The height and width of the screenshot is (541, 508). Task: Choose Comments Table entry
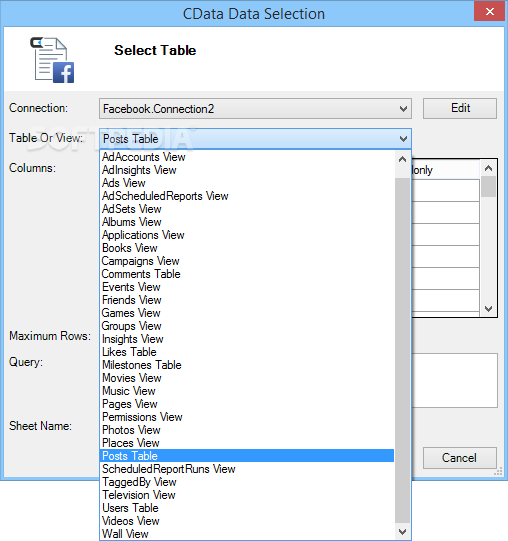(x=247, y=274)
